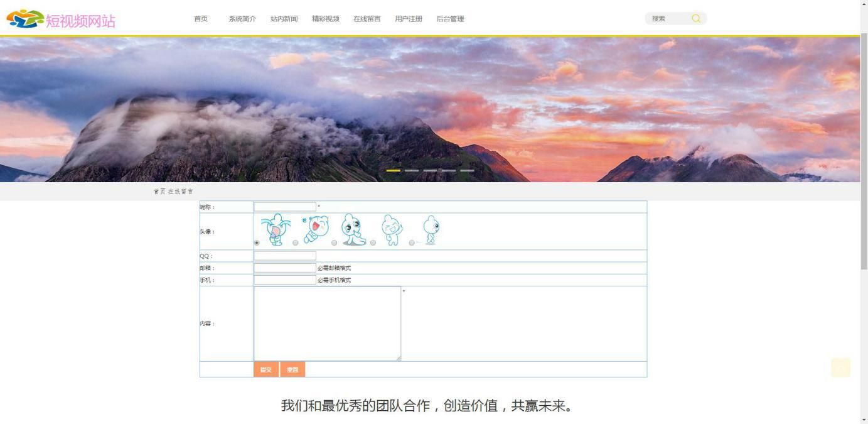Open the 后台管理 menu item
The image size is (868, 424).
pyautogui.click(x=450, y=19)
